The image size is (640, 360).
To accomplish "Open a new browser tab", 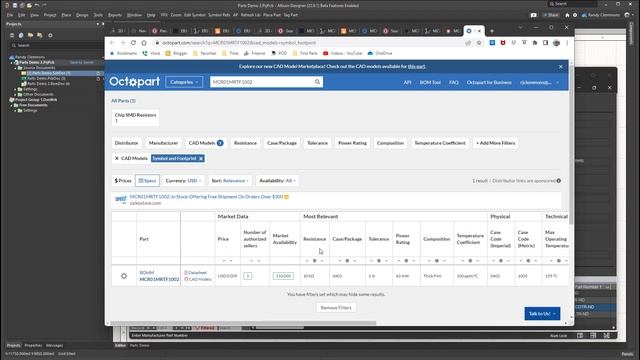I will coord(491,31).
